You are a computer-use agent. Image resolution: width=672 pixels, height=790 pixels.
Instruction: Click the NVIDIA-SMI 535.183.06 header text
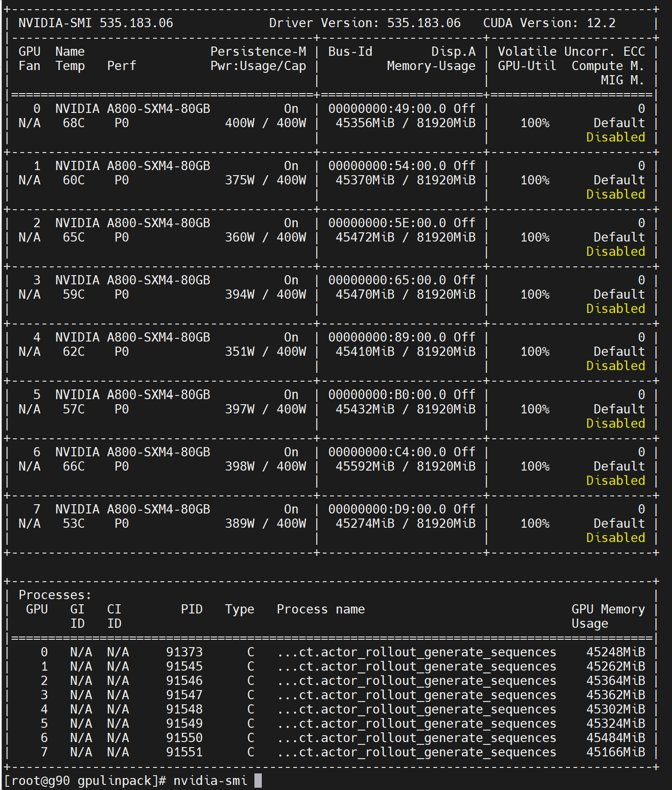96,23
